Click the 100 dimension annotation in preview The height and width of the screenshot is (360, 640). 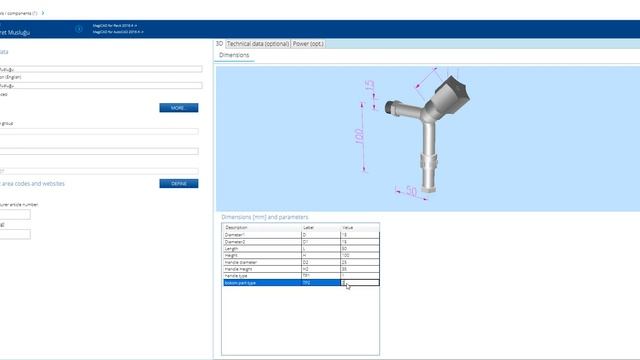point(359,137)
